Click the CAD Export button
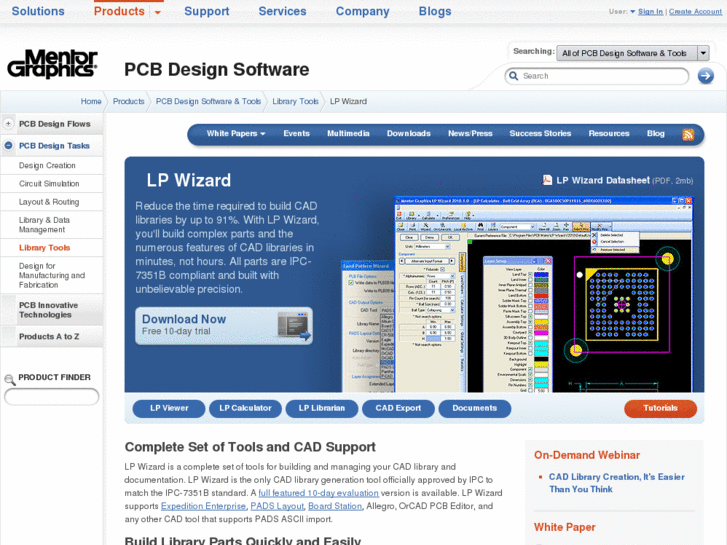 398,408
